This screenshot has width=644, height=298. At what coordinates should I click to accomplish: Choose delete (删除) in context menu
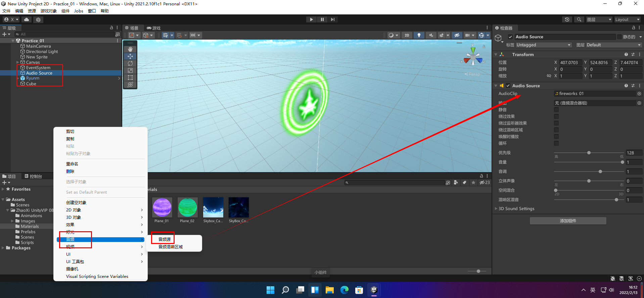[70, 171]
